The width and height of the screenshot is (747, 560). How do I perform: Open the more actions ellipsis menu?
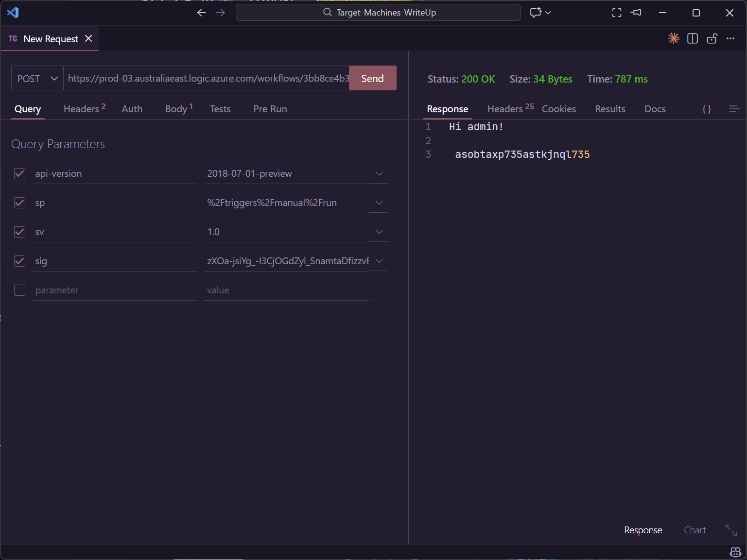(x=730, y=38)
